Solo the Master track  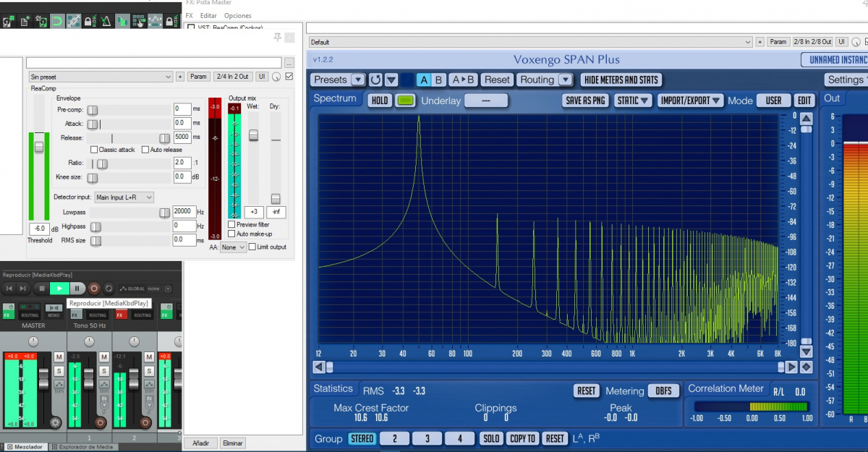tap(59, 371)
